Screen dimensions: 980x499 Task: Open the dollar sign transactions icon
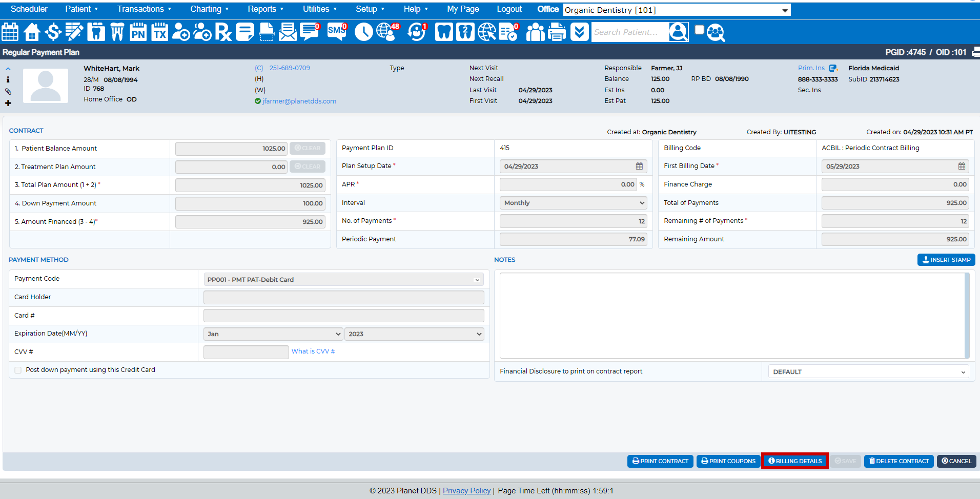[x=53, y=32]
